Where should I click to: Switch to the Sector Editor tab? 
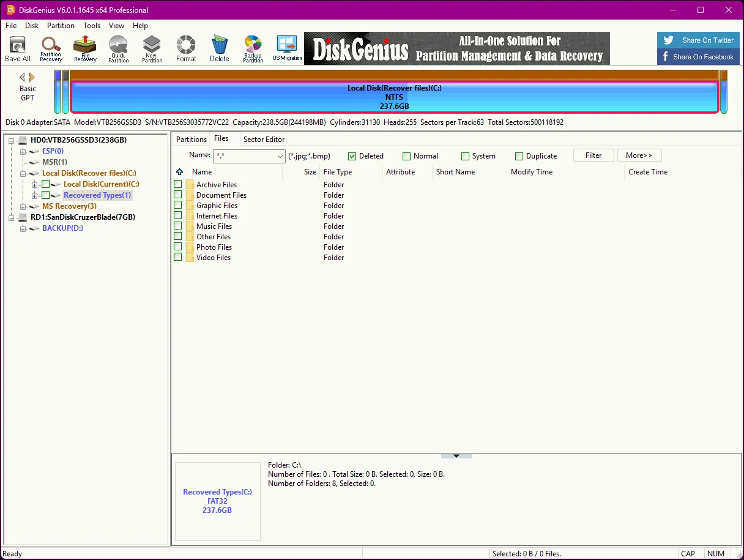pyautogui.click(x=263, y=139)
